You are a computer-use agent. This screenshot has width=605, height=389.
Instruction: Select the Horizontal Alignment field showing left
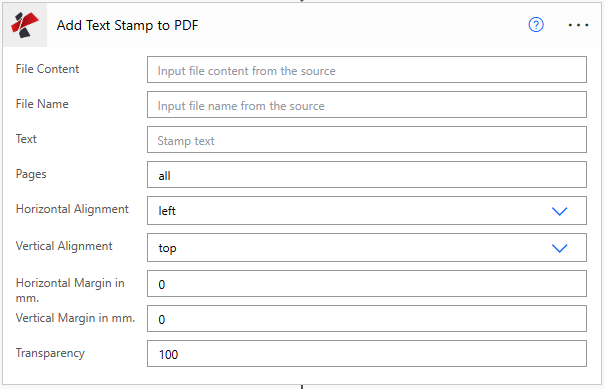(x=367, y=211)
